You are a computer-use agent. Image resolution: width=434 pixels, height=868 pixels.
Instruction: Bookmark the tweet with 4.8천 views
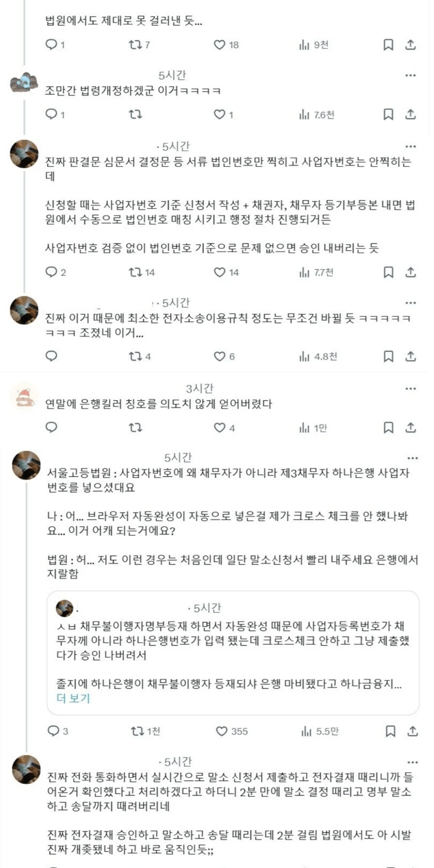coord(389,357)
